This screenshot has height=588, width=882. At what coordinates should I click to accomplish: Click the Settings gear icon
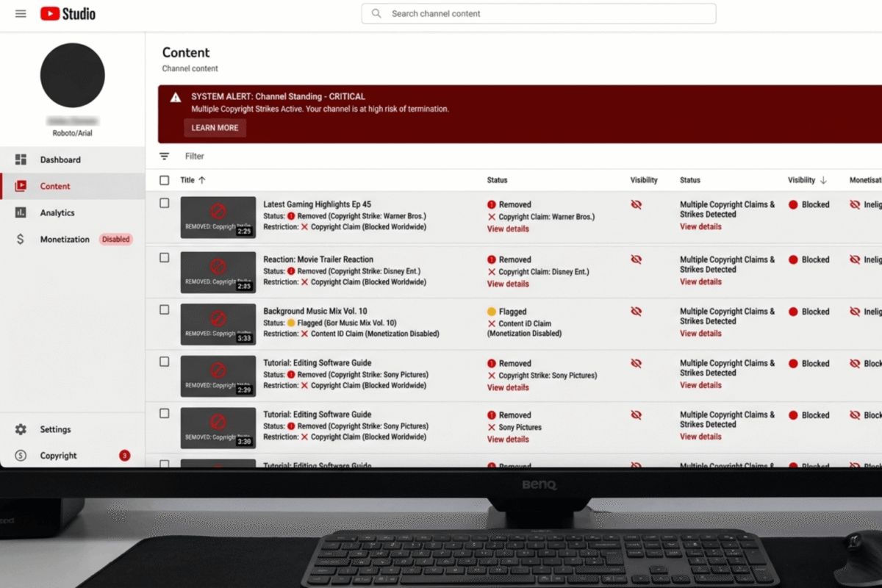(21, 429)
